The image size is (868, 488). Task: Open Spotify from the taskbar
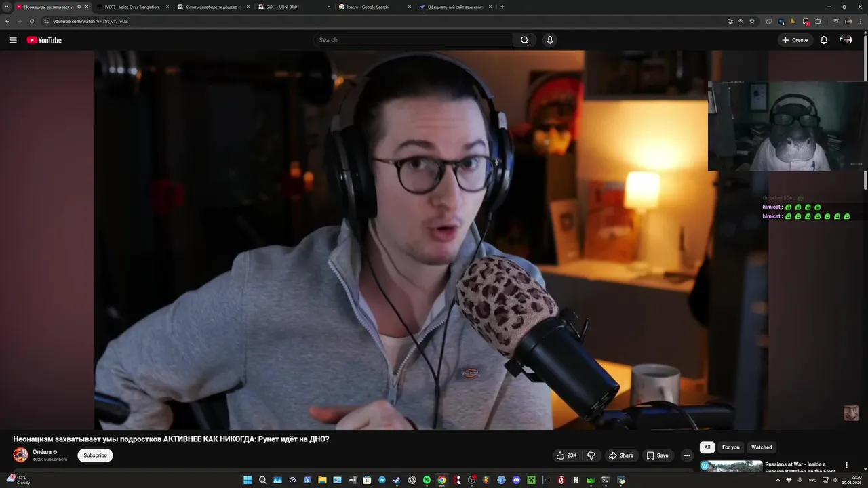[x=427, y=480]
